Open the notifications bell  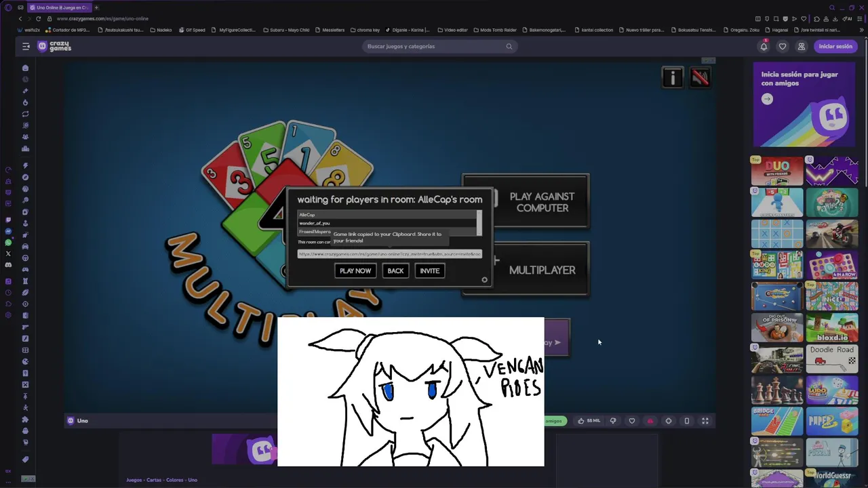click(764, 46)
